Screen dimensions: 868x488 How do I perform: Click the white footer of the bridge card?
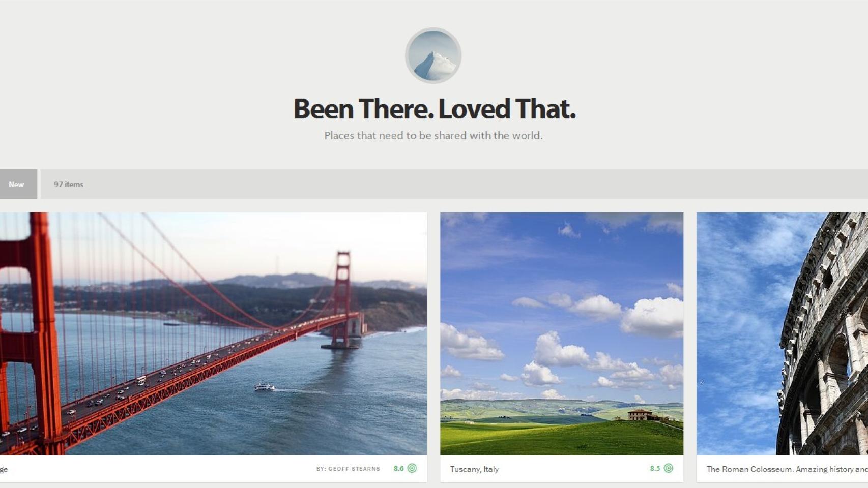[x=213, y=468]
